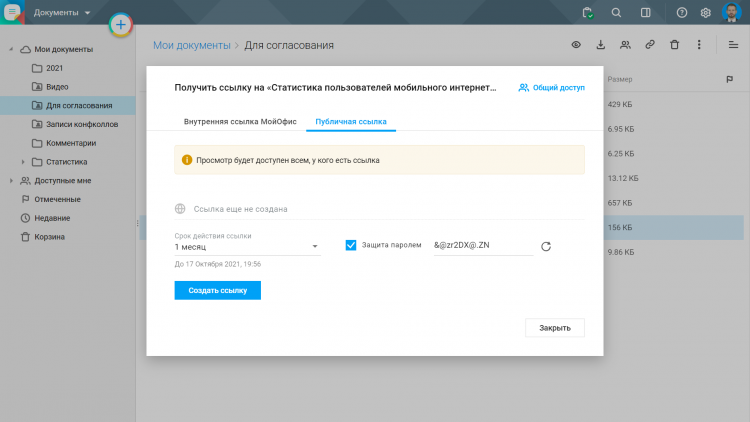Open the Общий доступ link
750x422 pixels.
[551, 88]
